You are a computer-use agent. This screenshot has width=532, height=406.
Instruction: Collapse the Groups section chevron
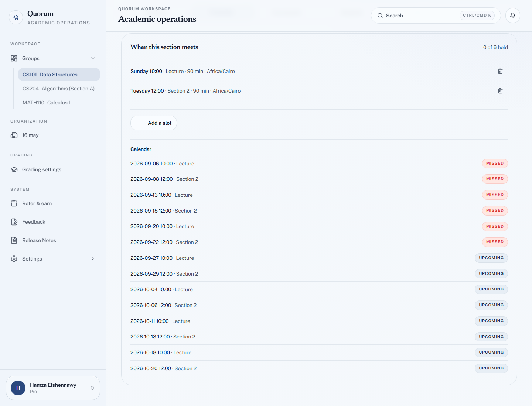point(93,58)
